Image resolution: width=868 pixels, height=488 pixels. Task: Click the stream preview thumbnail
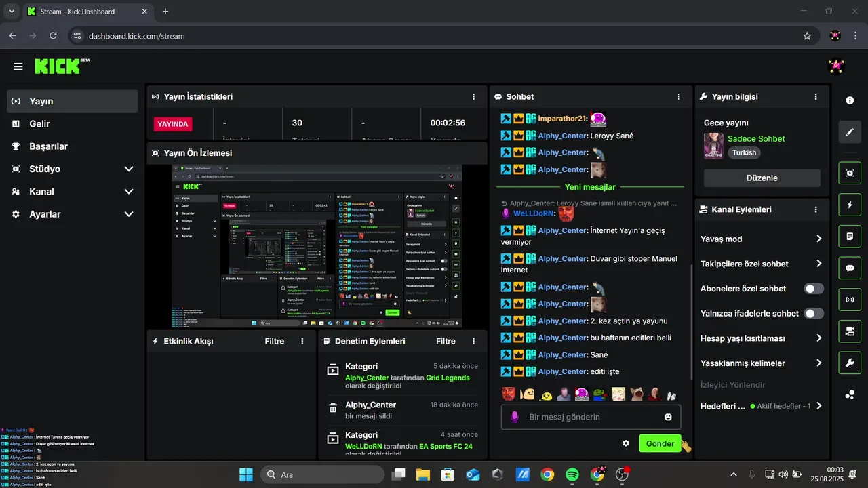point(317,246)
